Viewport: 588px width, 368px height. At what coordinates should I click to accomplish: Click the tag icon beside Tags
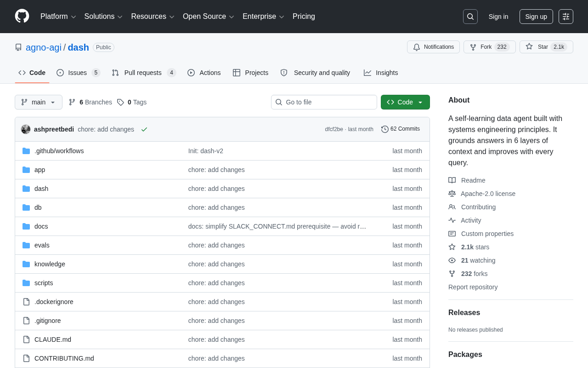[120, 102]
